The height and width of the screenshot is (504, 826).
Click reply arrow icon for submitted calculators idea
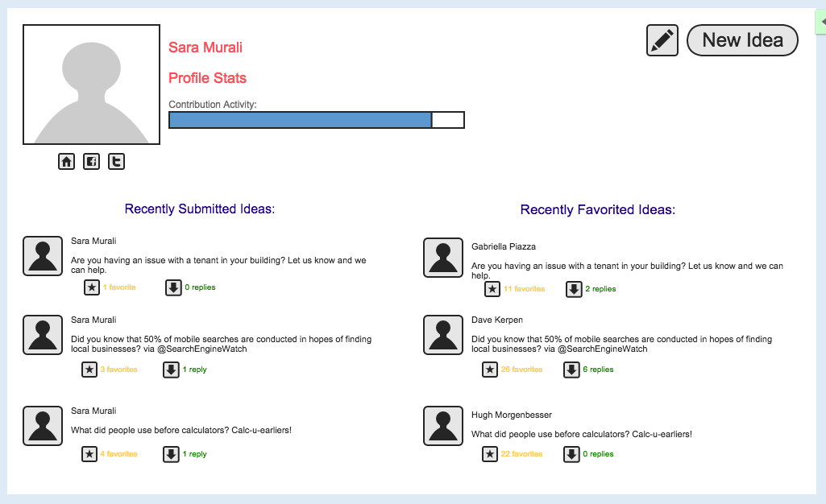[171, 454]
